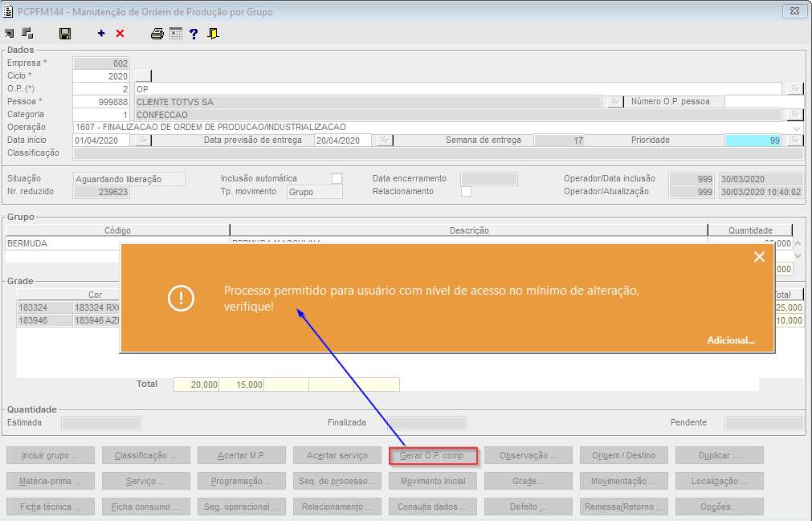Click the O.P. number field showing 2
The image size is (812, 521).
pyautogui.click(x=101, y=89)
